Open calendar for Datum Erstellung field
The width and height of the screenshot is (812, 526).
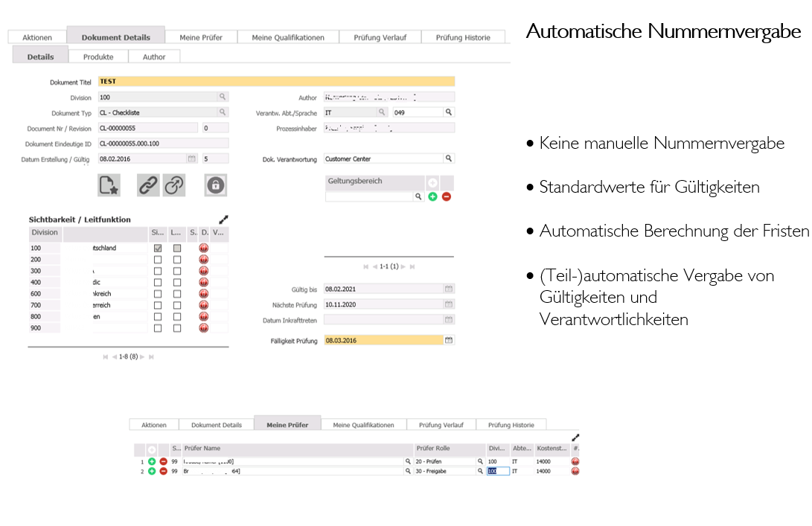click(x=192, y=159)
